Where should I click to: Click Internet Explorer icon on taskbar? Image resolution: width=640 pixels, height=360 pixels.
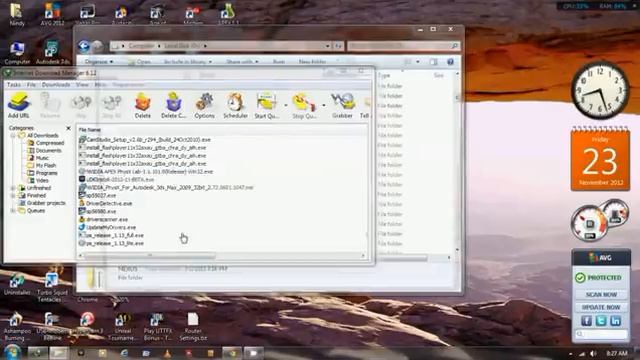tap(124, 353)
